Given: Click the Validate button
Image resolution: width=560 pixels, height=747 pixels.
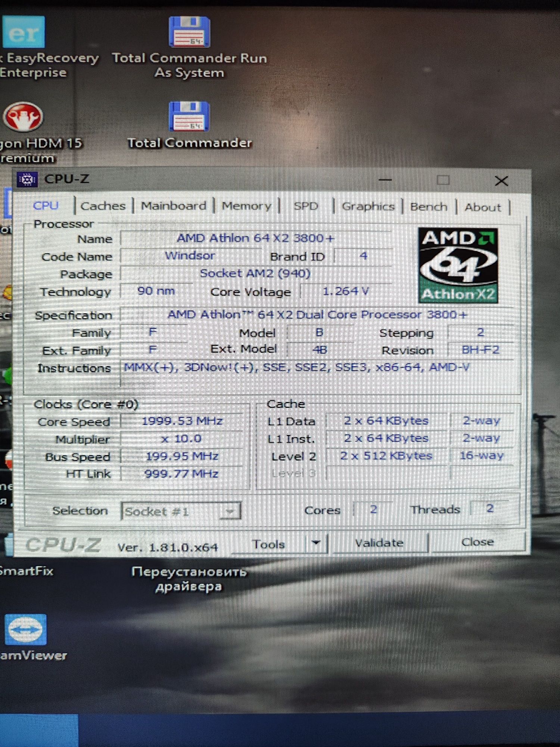Looking at the screenshot, I should point(379,543).
